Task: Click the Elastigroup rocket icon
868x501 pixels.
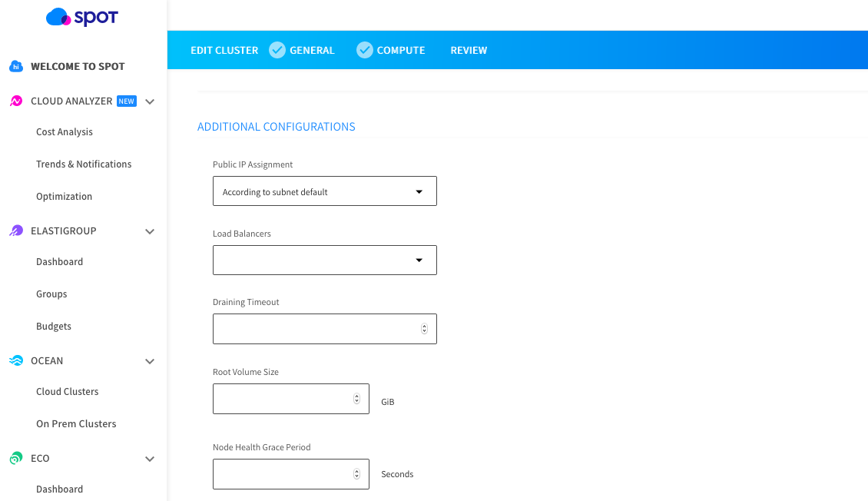Action: coord(16,231)
